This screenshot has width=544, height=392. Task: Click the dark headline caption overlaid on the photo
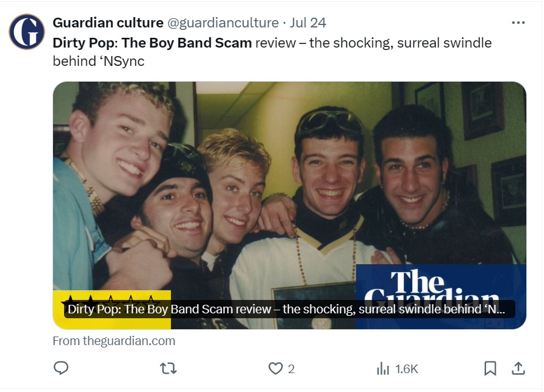pos(285,309)
